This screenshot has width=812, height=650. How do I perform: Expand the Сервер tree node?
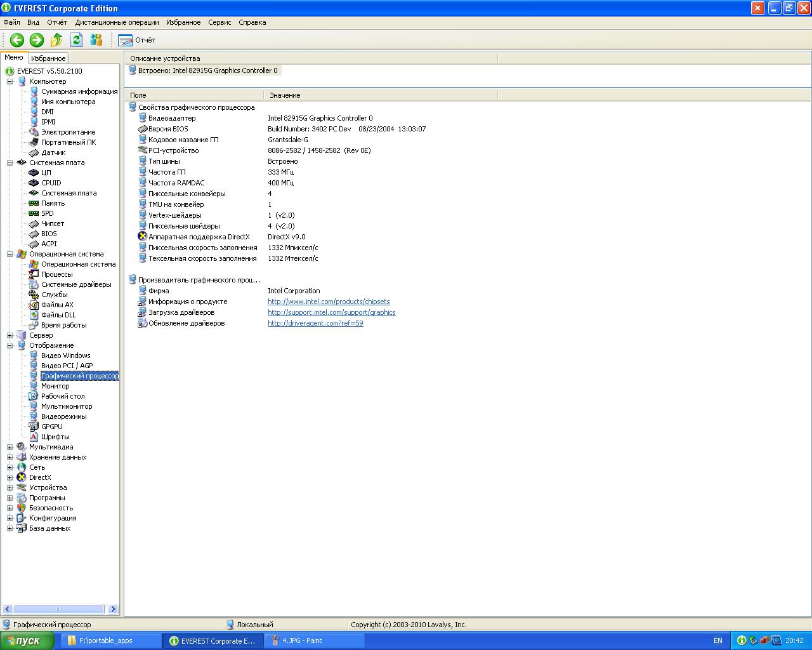pos(10,335)
